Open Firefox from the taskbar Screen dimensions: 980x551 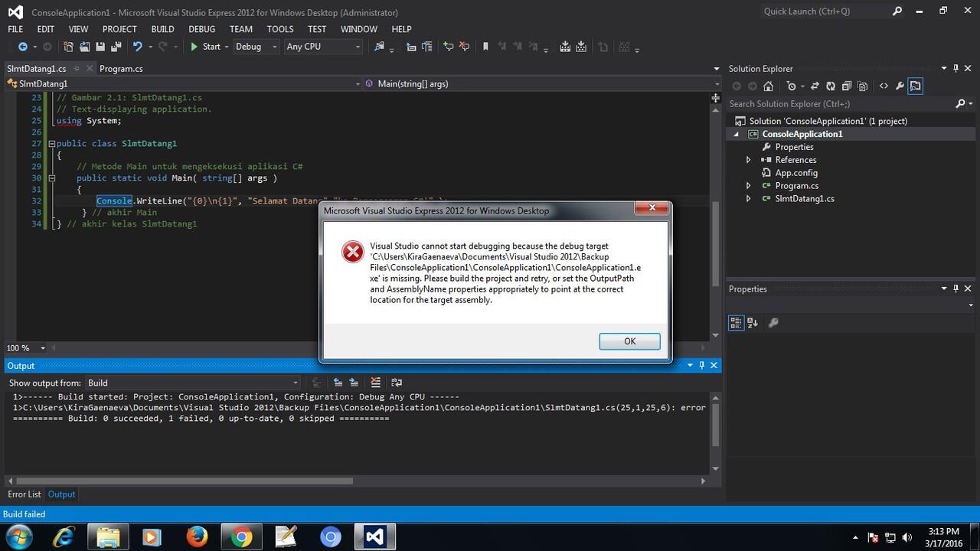pyautogui.click(x=197, y=537)
